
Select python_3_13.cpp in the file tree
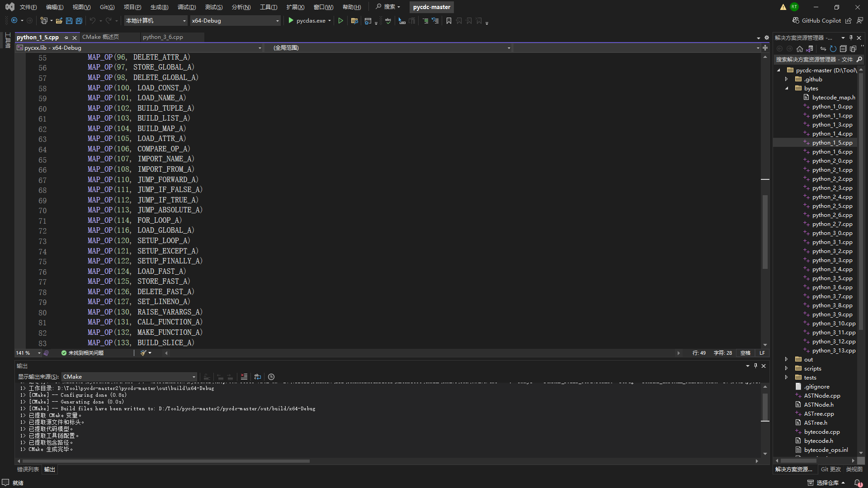tap(833, 351)
